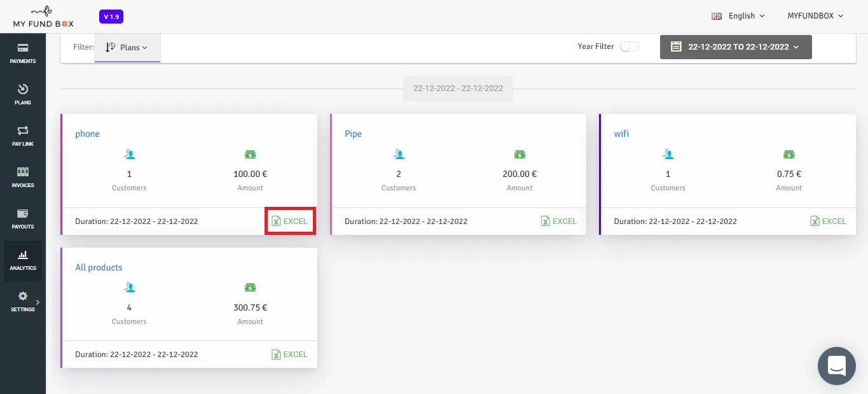Click the V 1.9 version badge
The width and height of the screenshot is (868, 394).
tap(111, 17)
